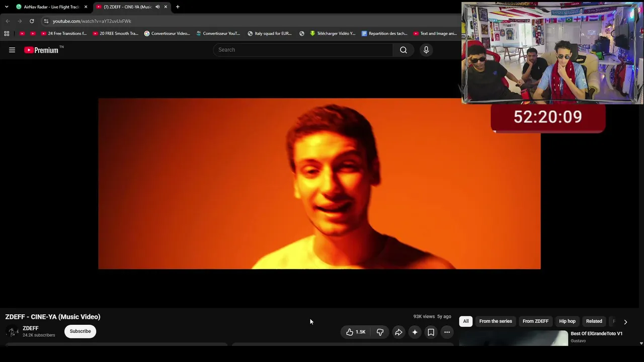Open the globe bookmark after Italy squad
Viewport: 644px width, 362px height.
coord(302,34)
